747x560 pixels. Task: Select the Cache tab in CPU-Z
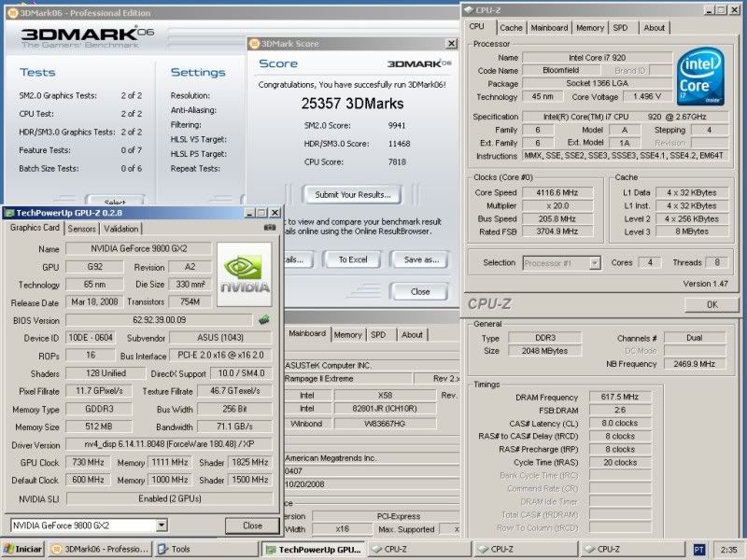tap(511, 28)
